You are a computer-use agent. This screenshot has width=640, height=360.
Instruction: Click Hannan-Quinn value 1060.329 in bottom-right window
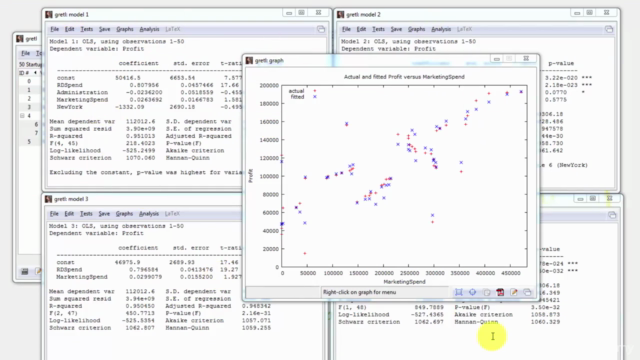click(545, 322)
